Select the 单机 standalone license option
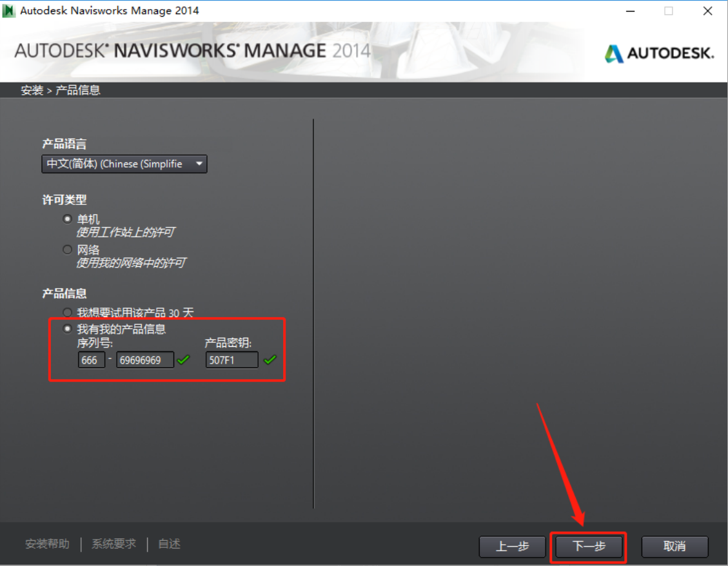 pyautogui.click(x=68, y=219)
